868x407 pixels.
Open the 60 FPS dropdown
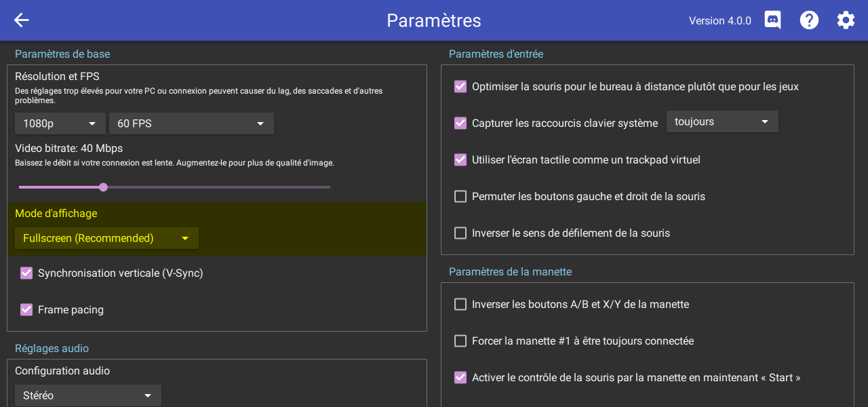point(192,123)
